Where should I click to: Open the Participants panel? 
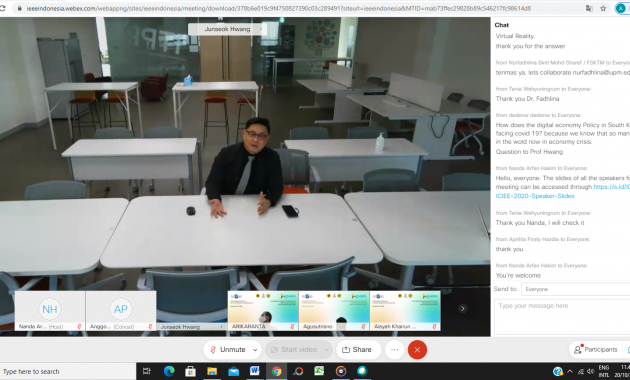point(595,349)
